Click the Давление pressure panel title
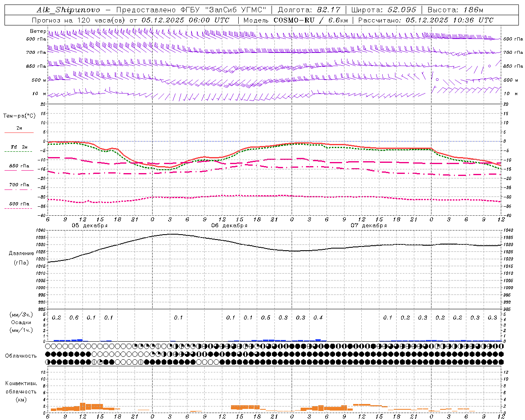The width and height of the screenshot is (525, 420). 21,253
